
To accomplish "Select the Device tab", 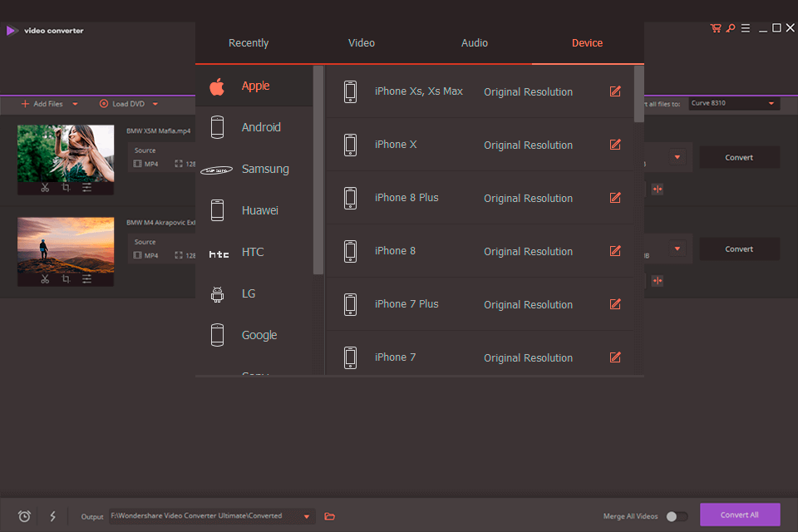I will (x=588, y=42).
